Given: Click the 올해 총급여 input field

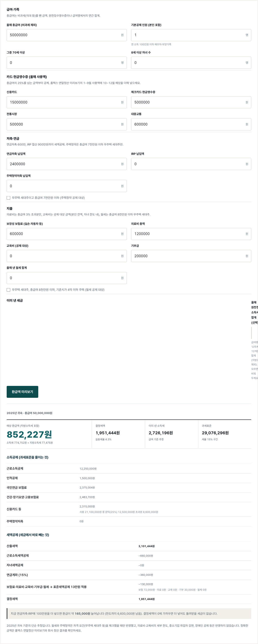Looking at the screenshot, I should click(x=67, y=35).
